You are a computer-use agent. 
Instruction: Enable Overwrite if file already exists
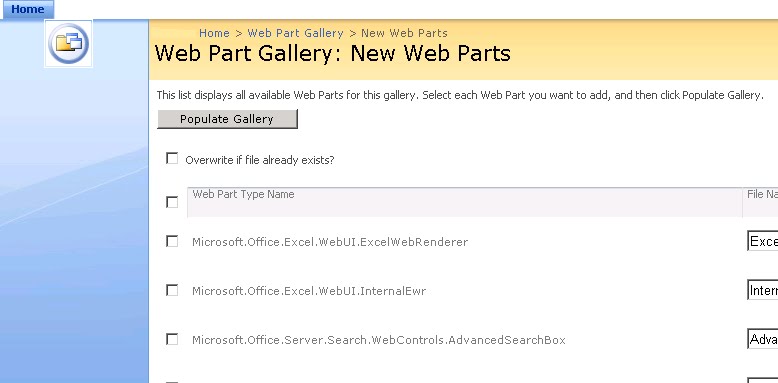172,159
